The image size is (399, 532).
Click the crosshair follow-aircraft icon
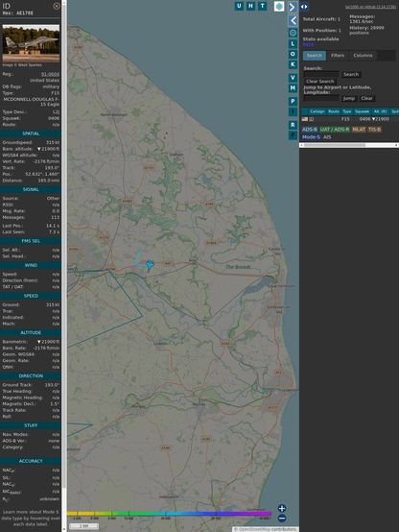(293, 33)
